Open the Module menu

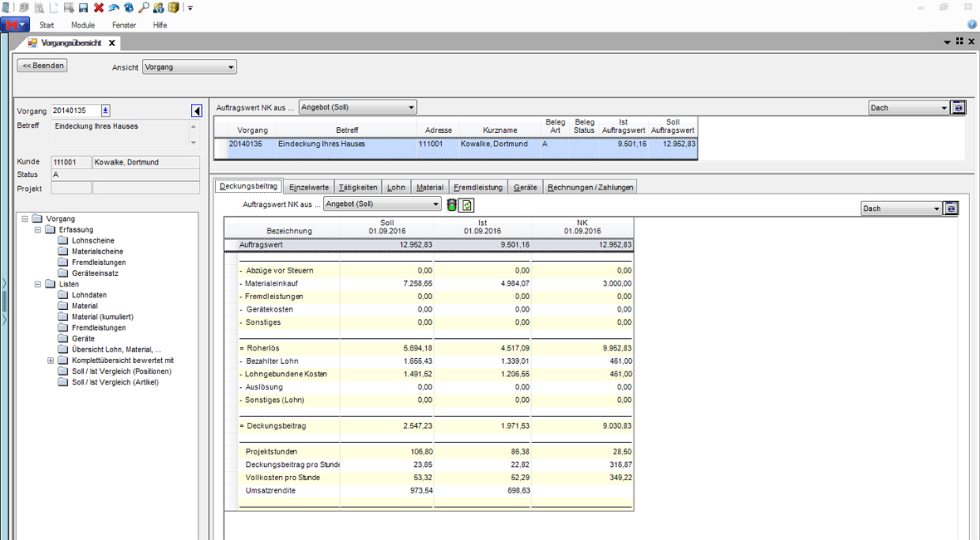pos(83,25)
